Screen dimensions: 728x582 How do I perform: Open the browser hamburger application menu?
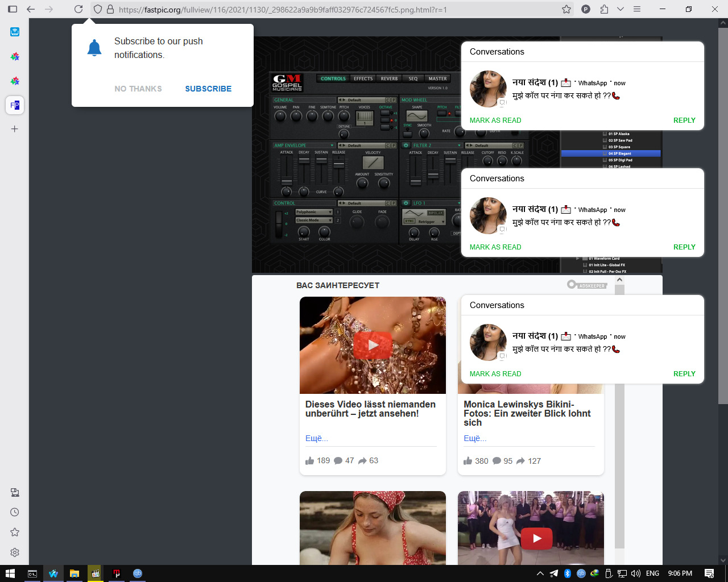(637, 9)
